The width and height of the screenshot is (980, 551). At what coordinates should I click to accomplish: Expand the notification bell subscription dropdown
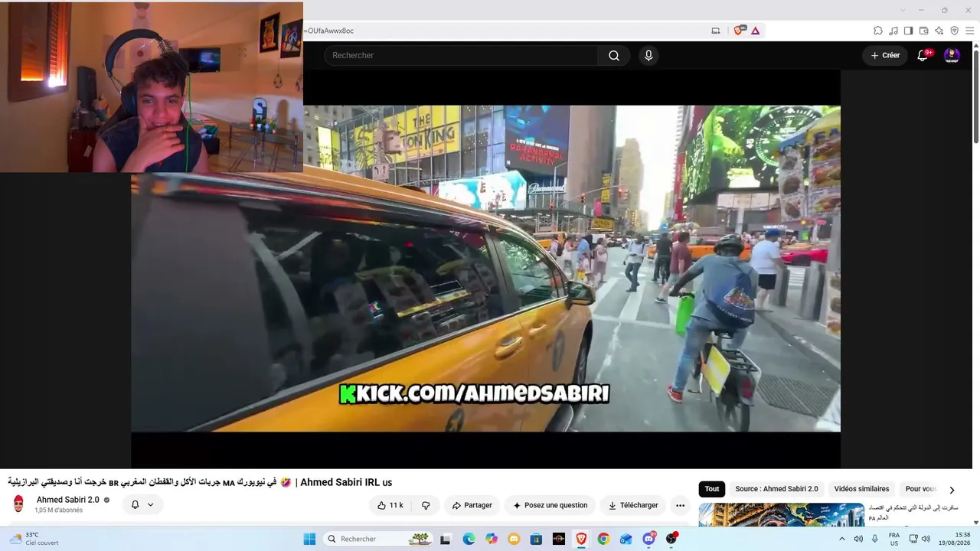coord(142,505)
